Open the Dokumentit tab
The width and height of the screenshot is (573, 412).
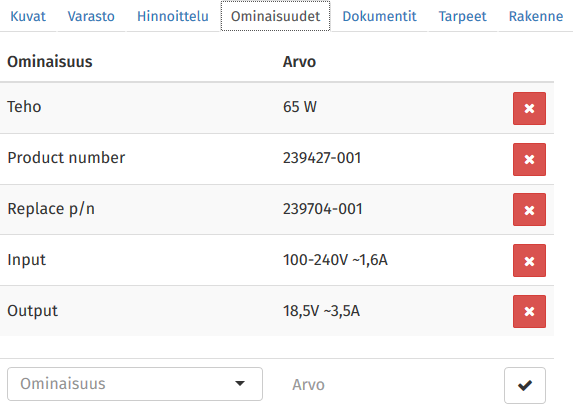pyautogui.click(x=379, y=16)
